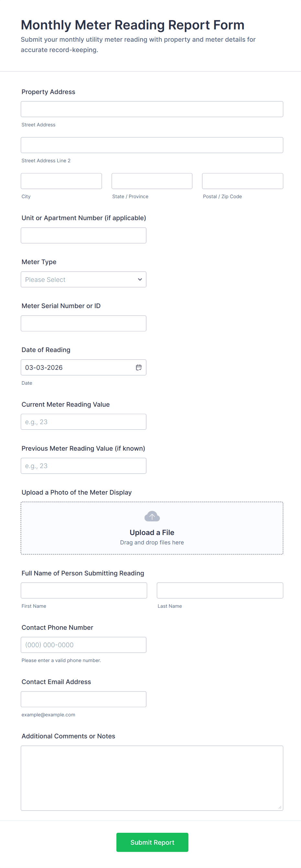
Task: Click the State / Province field
Action: coord(152,181)
